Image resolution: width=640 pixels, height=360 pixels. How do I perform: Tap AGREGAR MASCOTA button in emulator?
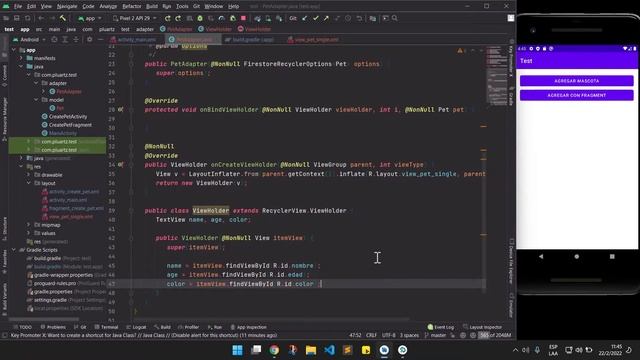coord(576,81)
